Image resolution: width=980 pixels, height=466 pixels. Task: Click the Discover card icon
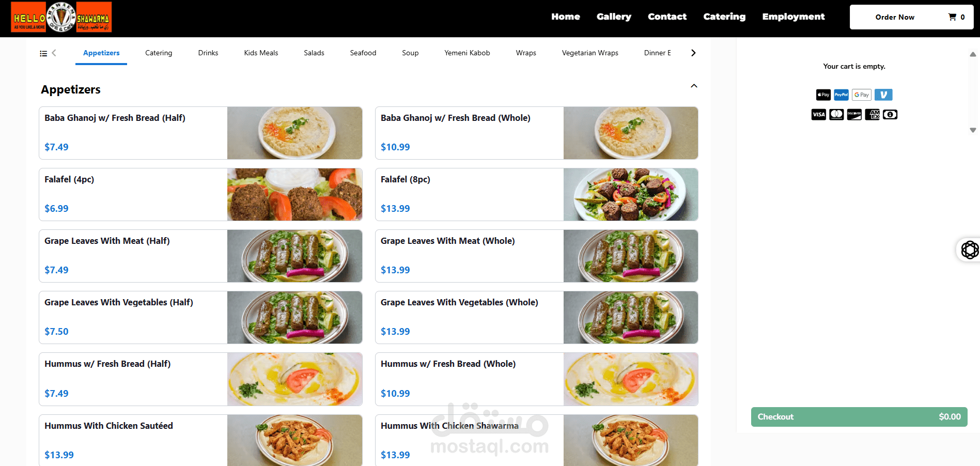pos(854,114)
